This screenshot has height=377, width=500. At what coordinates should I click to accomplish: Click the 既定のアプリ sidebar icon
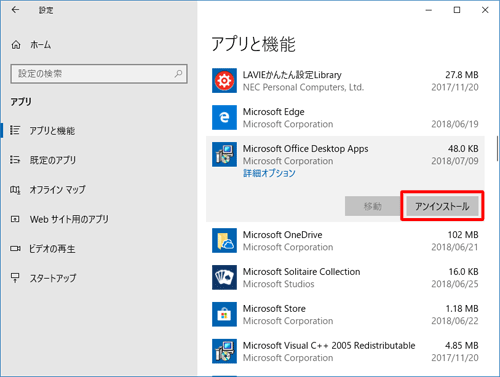coord(15,160)
